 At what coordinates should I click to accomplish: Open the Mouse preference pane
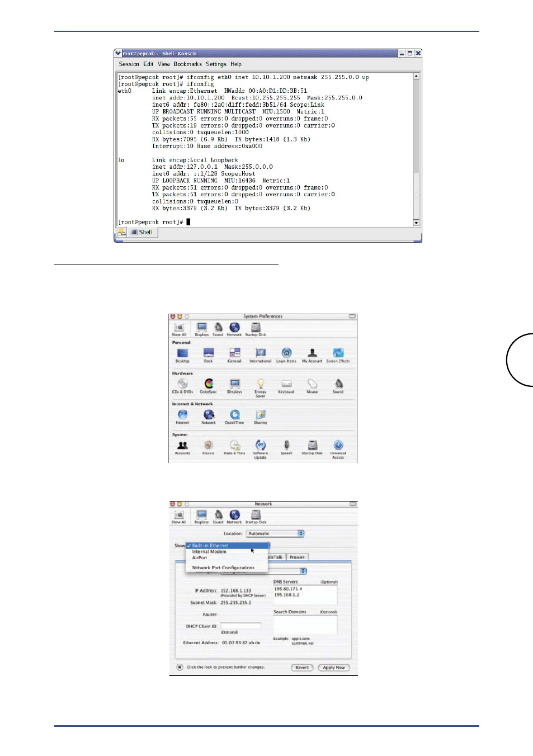[312, 386]
